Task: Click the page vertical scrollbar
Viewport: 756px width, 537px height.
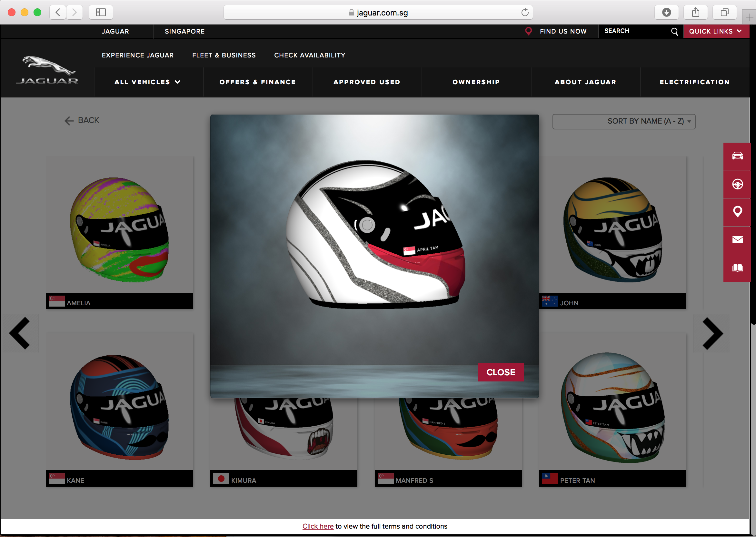Action: click(x=753, y=174)
